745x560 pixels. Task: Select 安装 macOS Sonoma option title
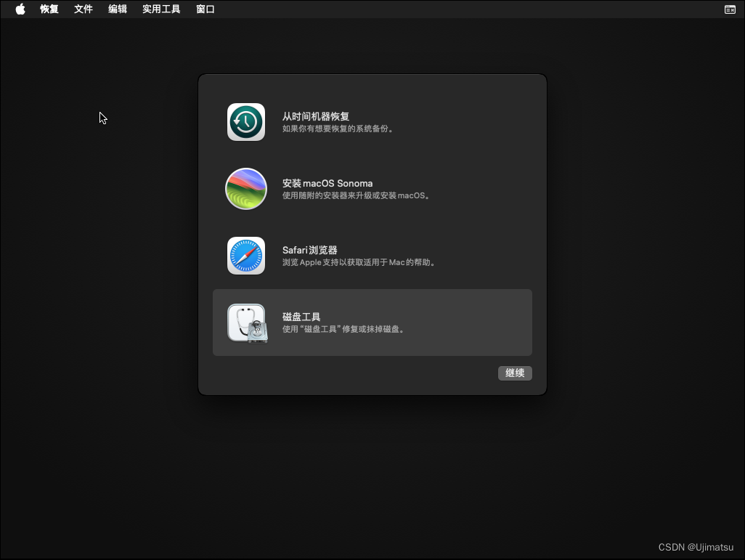(327, 184)
